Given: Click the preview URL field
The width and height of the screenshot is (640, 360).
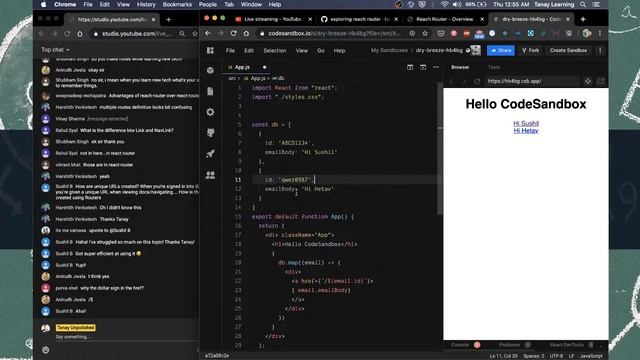Looking at the screenshot, I should click(x=532, y=81).
